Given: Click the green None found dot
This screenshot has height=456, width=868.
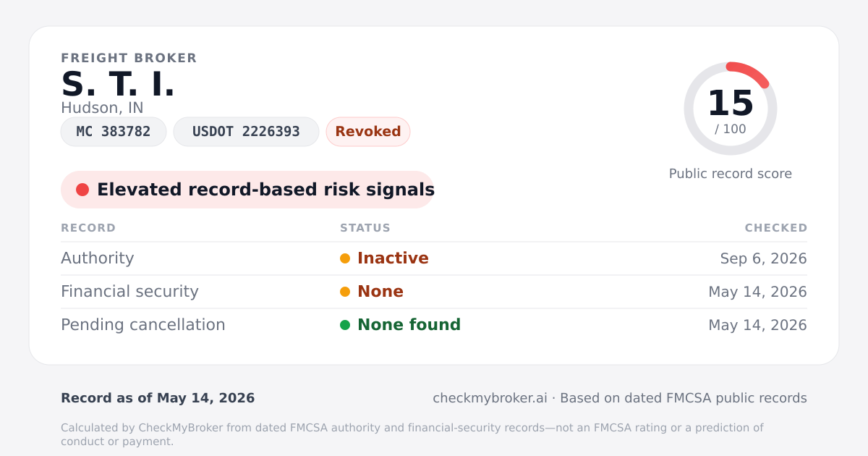Looking at the screenshot, I should click(x=345, y=325).
